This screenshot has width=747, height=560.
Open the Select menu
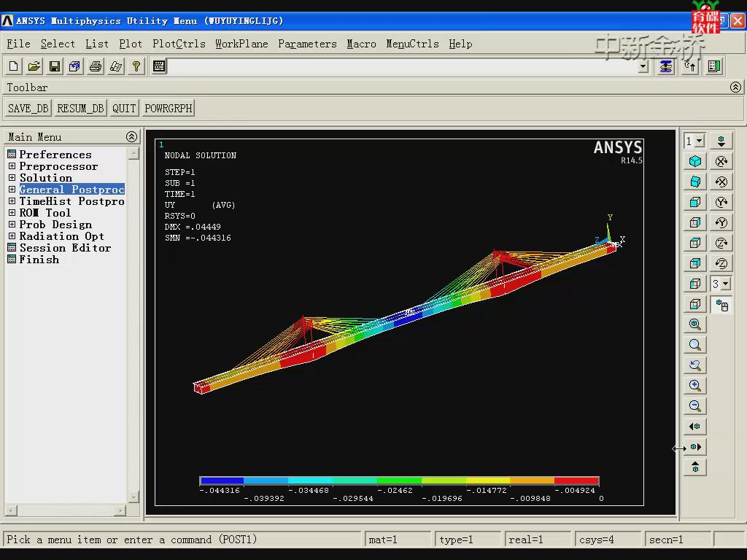58,44
